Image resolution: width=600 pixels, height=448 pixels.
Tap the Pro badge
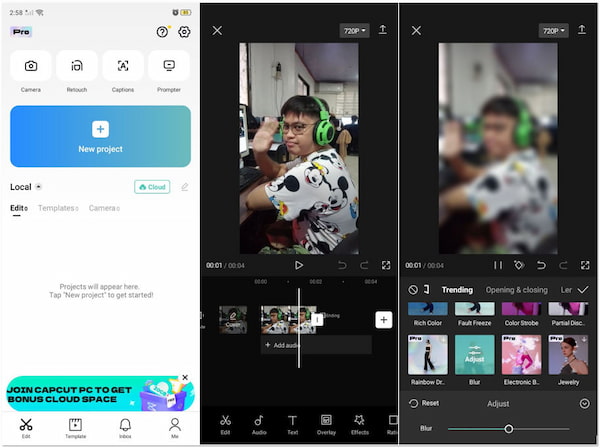[x=21, y=32]
